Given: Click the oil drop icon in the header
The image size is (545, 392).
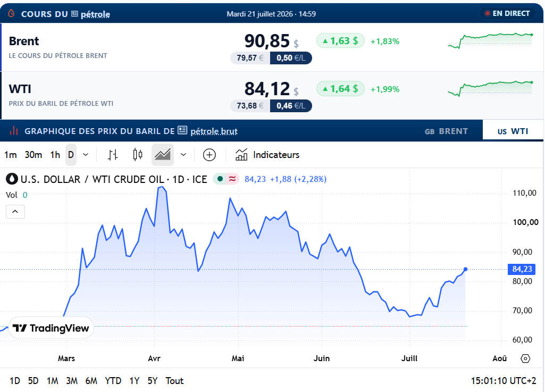Looking at the screenshot, I should (12, 14).
